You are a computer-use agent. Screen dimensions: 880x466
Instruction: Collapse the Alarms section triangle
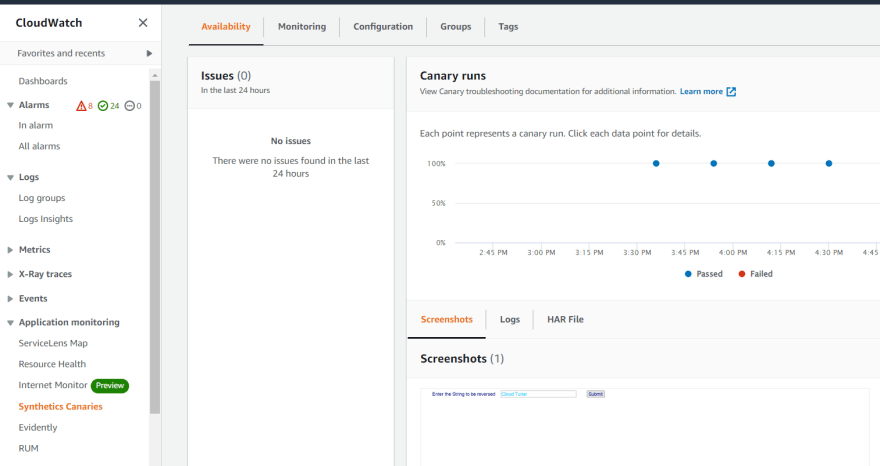click(x=10, y=105)
